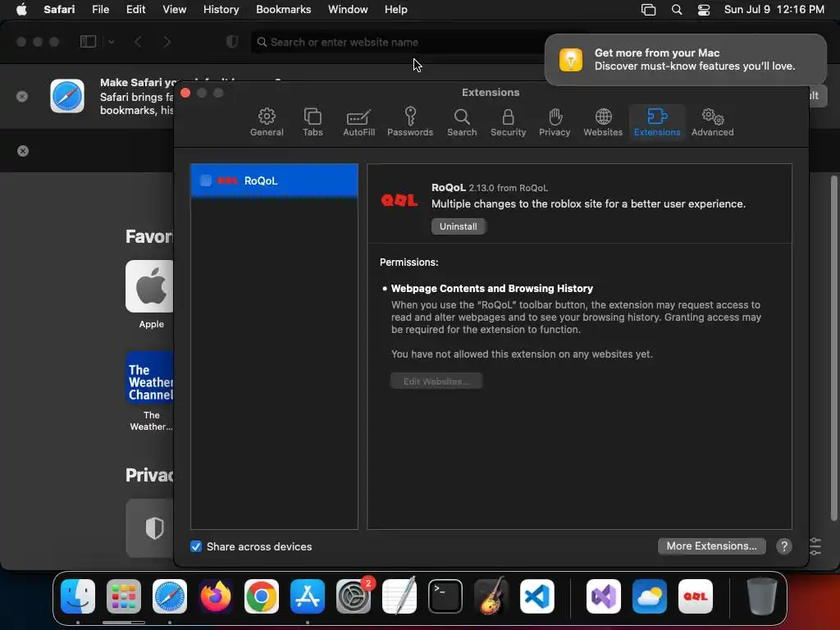The width and height of the screenshot is (840, 630).
Task: Launch GarageBand from the Dock
Action: click(491, 596)
